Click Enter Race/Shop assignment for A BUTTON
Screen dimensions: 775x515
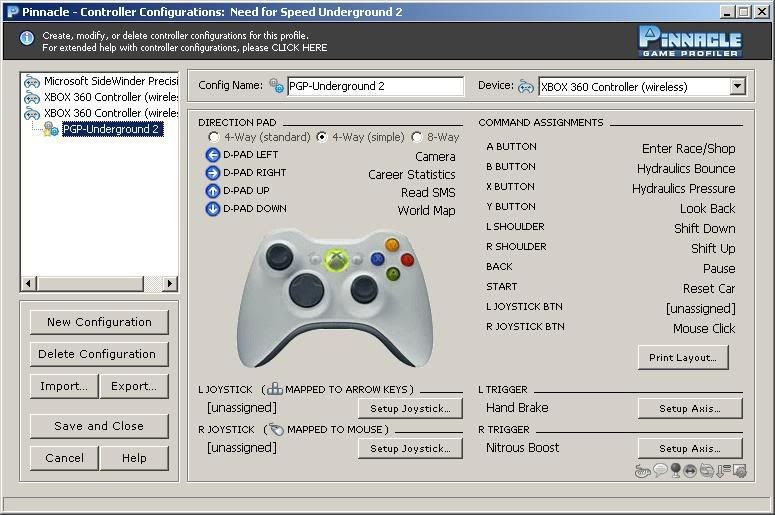[689, 148]
